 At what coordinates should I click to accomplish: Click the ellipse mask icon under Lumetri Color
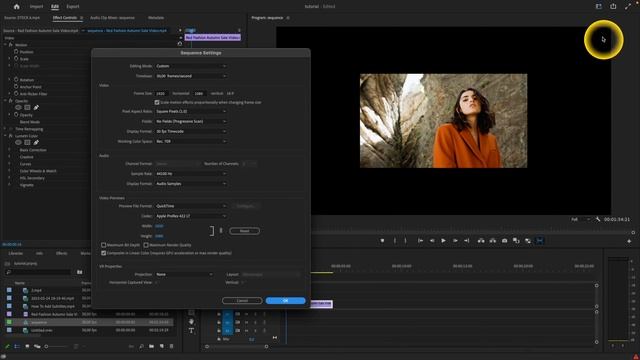coord(18,142)
